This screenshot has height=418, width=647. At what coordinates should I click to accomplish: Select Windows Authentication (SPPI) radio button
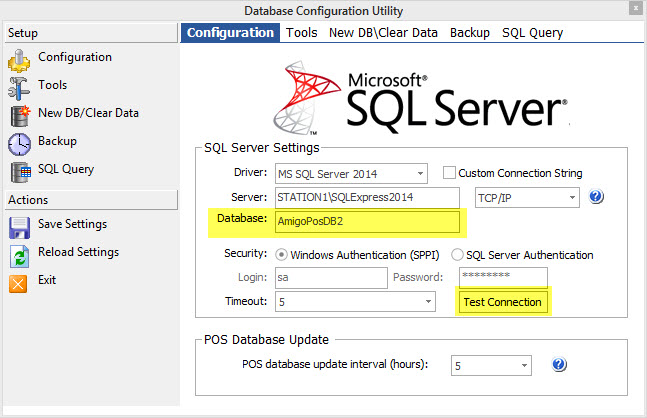(x=281, y=255)
